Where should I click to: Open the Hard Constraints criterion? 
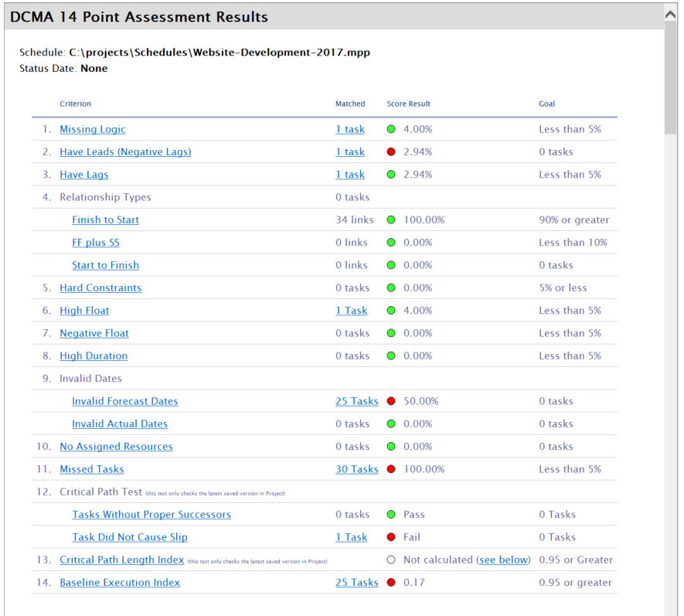click(100, 288)
